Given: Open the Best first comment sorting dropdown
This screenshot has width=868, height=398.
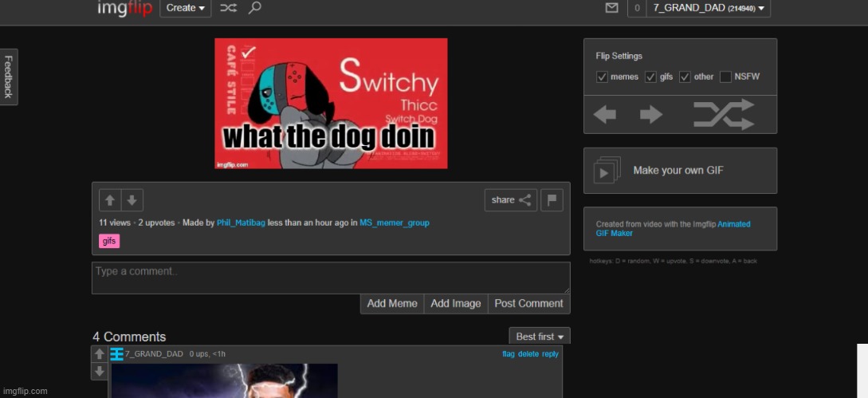Looking at the screenshot, I should point(540,337).
